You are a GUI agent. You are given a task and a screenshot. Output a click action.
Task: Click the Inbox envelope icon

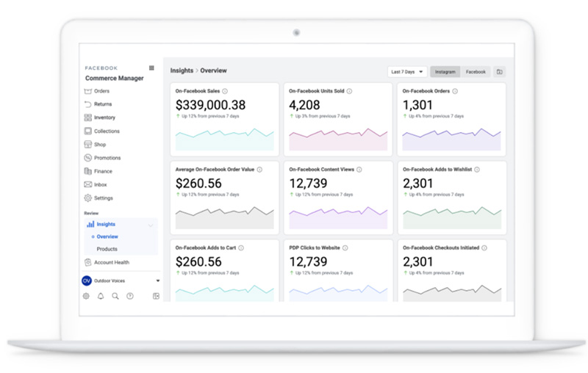(x=87, y=184)
